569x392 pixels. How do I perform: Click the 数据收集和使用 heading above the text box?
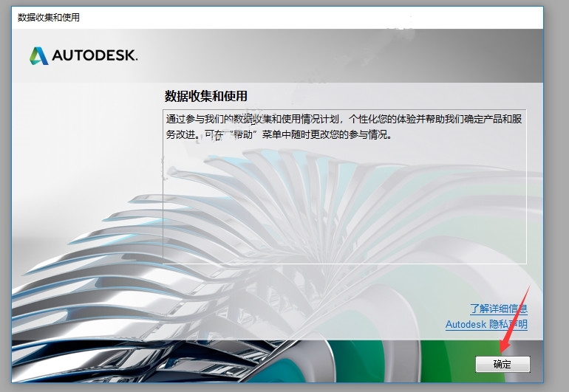[205, 96]
